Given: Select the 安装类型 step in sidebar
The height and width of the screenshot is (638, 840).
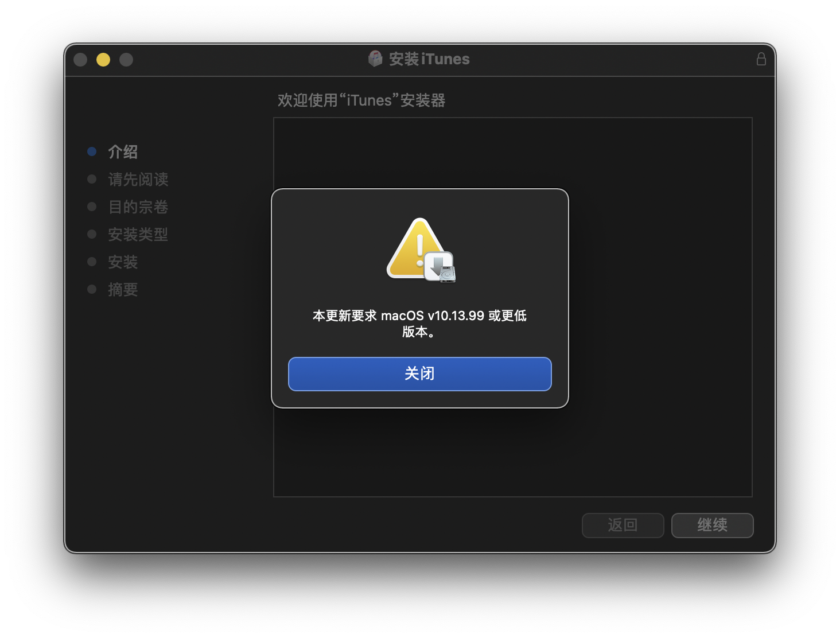Looking at the screenshot, I should click(x=138, y=235).
